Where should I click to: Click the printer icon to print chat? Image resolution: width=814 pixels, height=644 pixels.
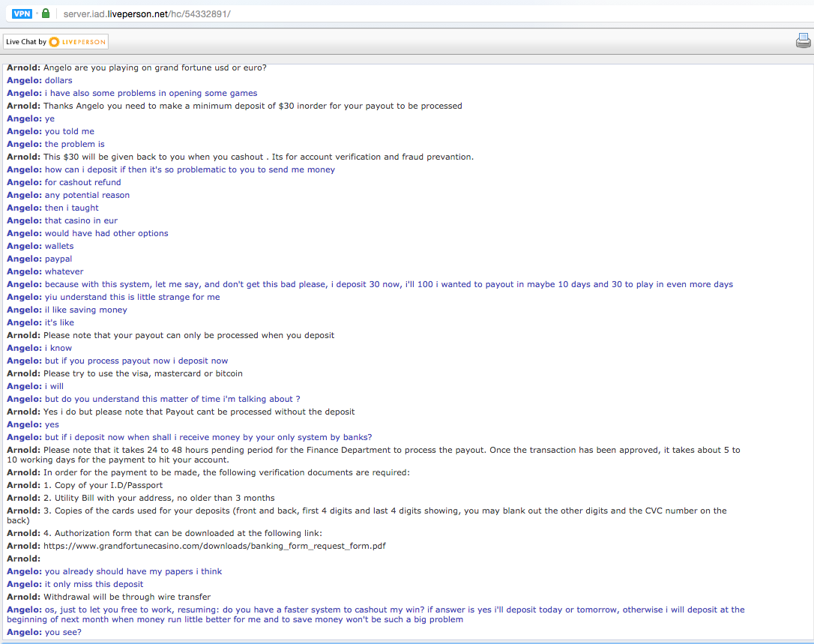pos(803,41)
